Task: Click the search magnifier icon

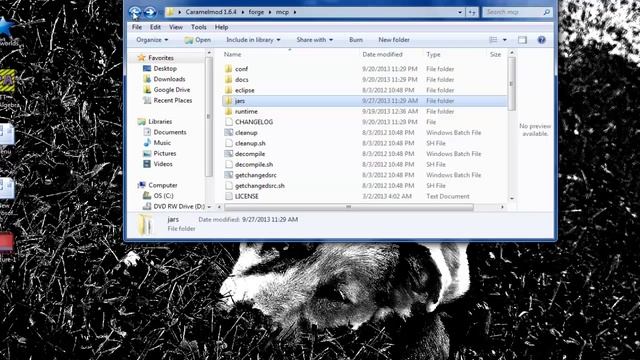Action: [x=546, y=12]
